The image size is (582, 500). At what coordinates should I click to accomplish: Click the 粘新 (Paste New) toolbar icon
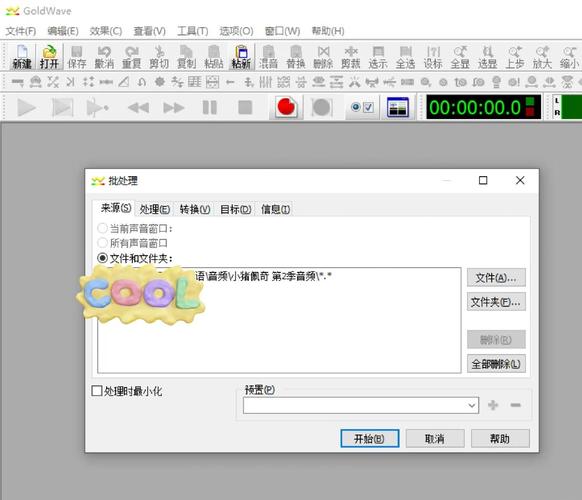coord(241,56)
